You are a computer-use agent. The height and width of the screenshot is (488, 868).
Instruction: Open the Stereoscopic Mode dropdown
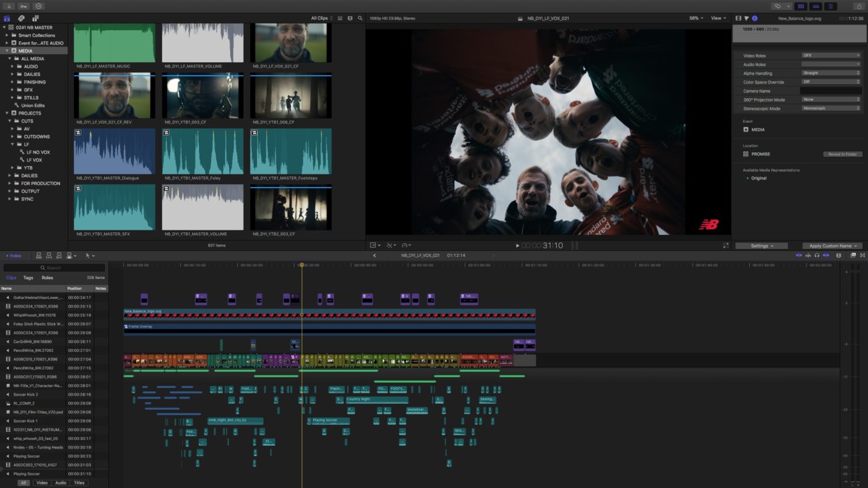[x=831, y=107]
